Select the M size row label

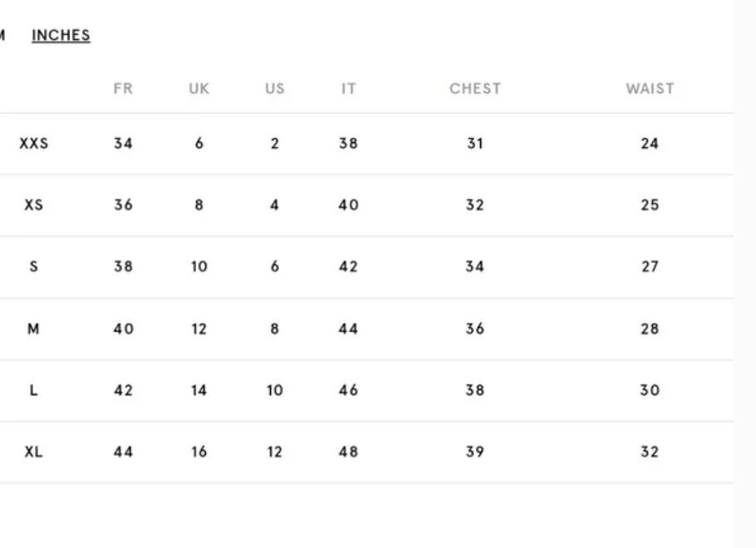click(x=33, y=329)
